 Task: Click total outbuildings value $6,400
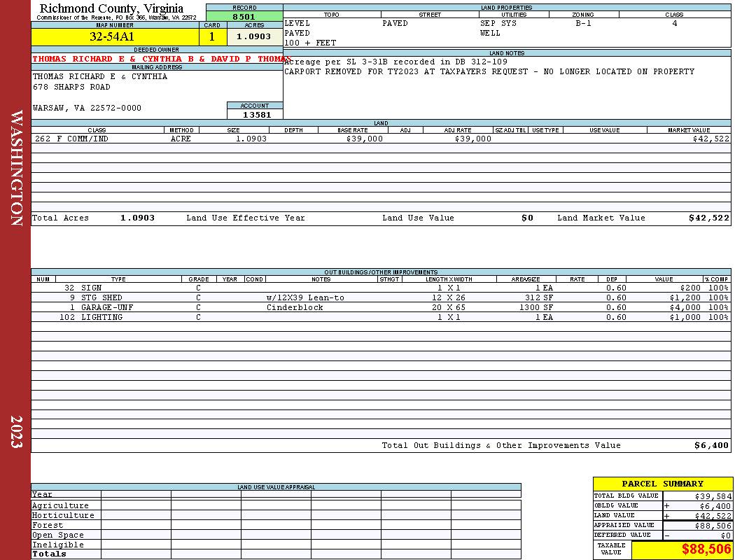pyautogui.click(x=712, y=446)
